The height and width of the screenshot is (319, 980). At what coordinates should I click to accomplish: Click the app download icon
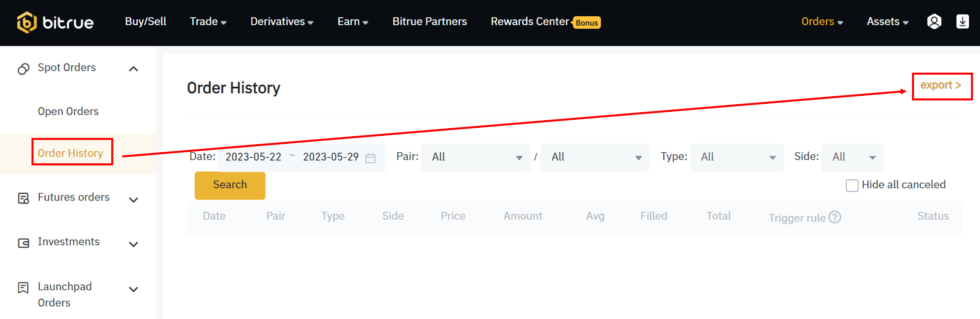coord(963,22)
